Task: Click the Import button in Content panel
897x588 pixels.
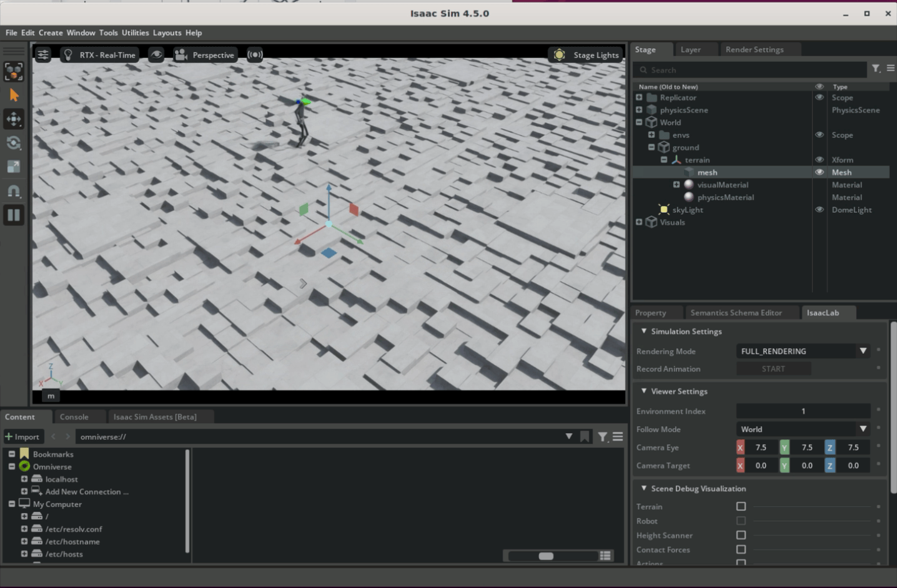Action: point(22,436)
